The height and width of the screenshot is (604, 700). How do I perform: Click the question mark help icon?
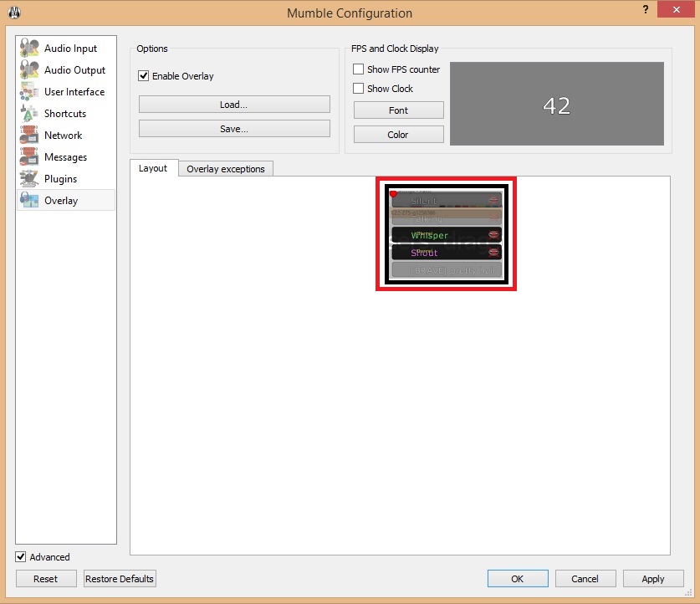[x=645, y=9]
